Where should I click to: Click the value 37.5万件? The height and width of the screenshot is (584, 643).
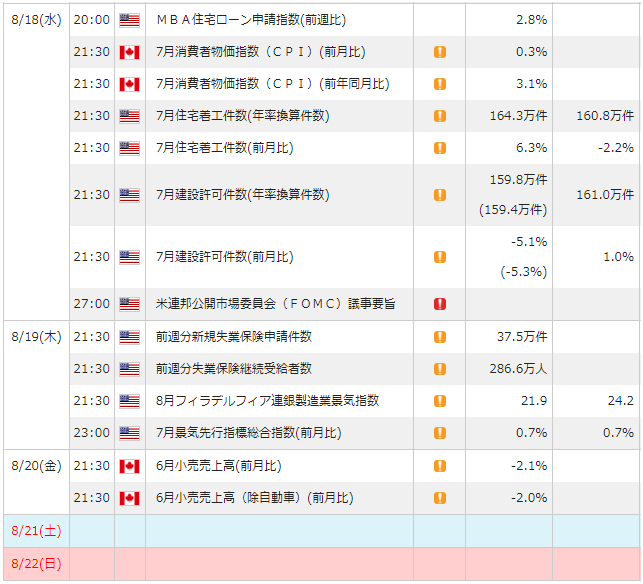[522, 337]
